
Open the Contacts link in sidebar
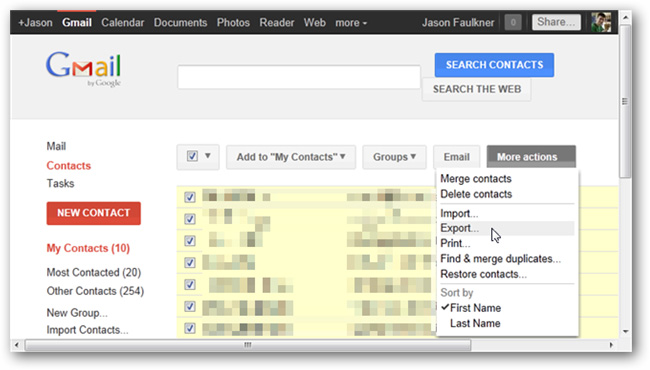(x=68, y=165)
